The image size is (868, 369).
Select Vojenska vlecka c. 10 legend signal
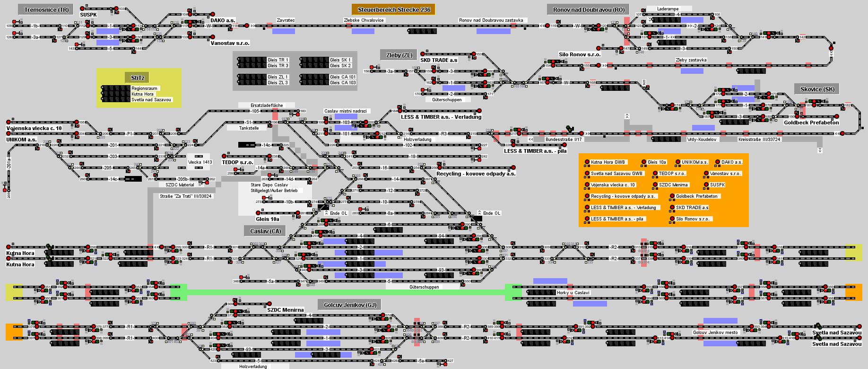(587, 185)
